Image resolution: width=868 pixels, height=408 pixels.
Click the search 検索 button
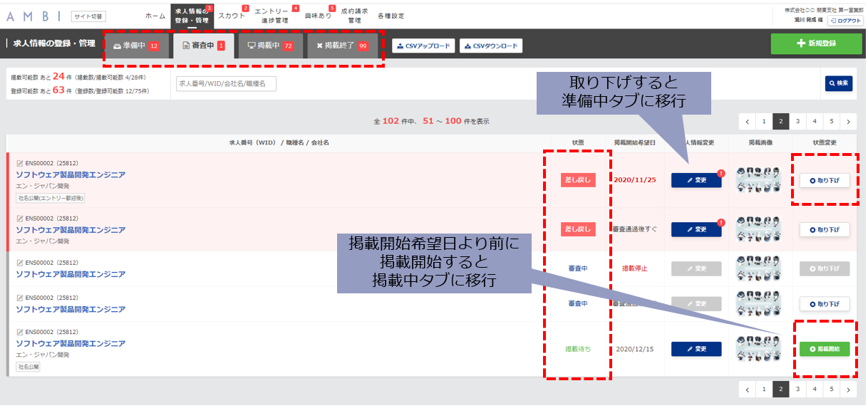(x=839, y=83)
